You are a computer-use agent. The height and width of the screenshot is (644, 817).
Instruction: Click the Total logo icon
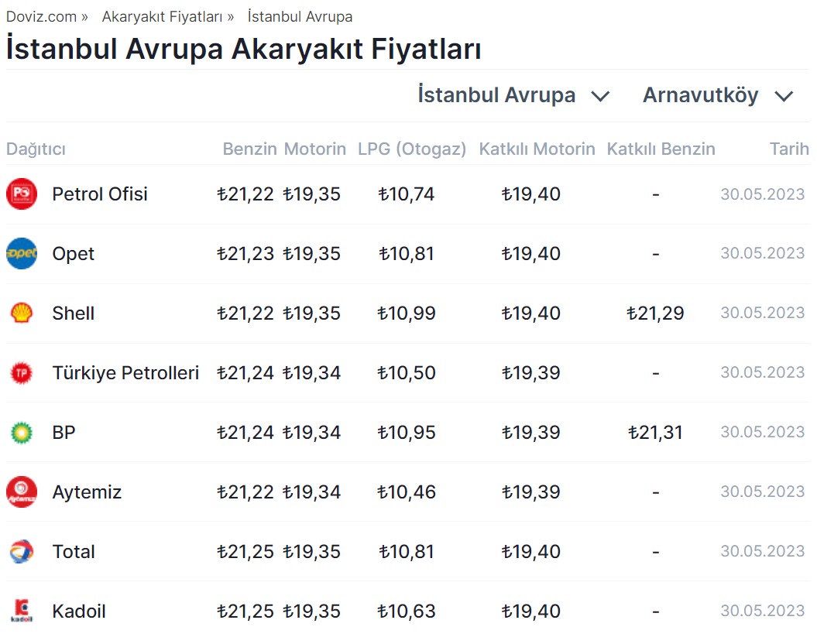[22, 552]
